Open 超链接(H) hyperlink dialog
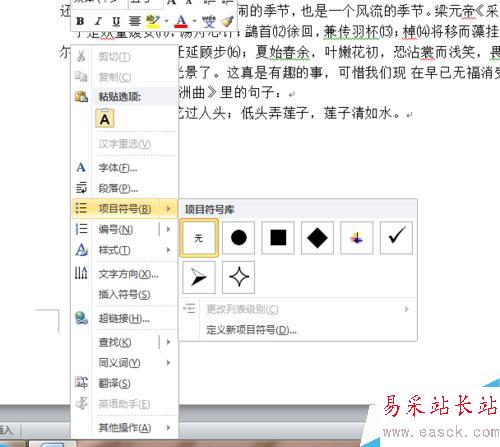 (x=124, y=318)
